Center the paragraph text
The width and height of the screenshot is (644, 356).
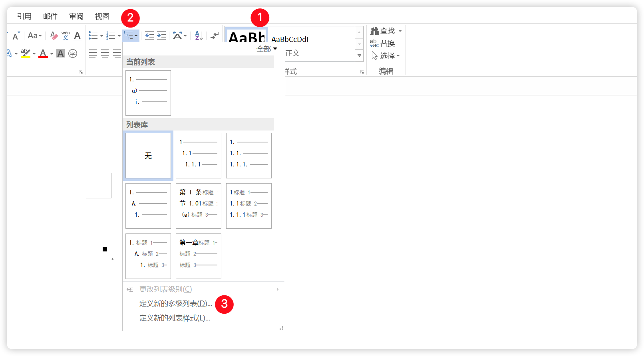pyautogui.click(x=105, y=53)
